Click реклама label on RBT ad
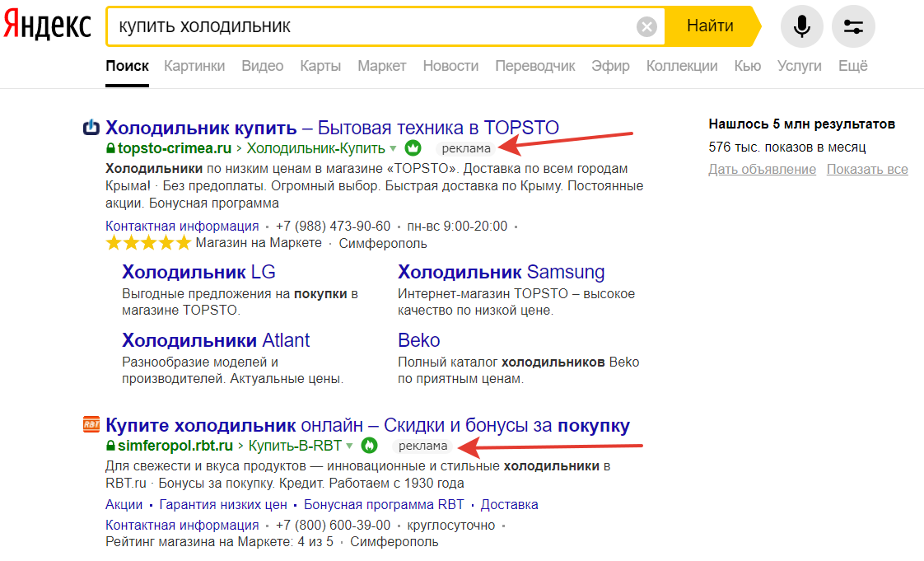The image size is (924, 561). pyautogui.click(x=422, y=446)
